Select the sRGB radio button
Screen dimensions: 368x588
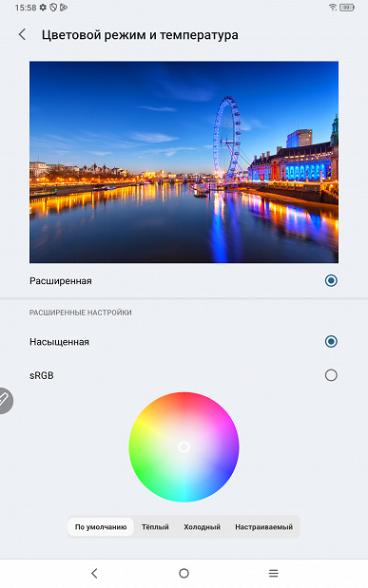click(x=331, y=375)
